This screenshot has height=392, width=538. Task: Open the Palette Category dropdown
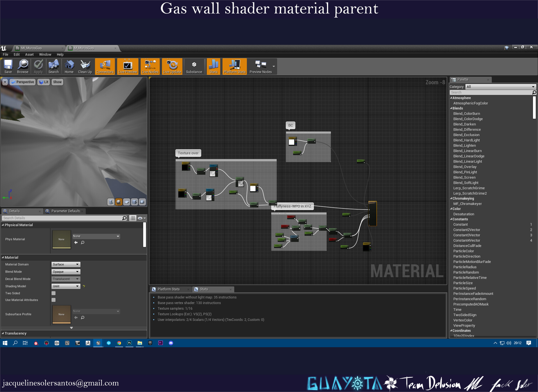pos(500,87)
